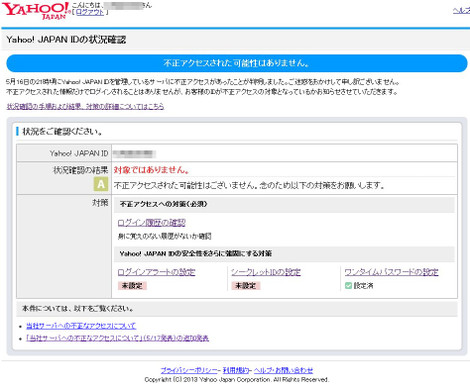Click the Copyright 2013 Yahoo Japan Corporation text
This screenshot has height=388, width=470.
click(x=237, y=380)
